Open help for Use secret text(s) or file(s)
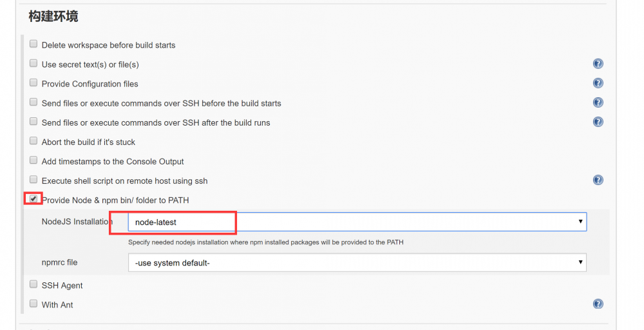Screen dimensions: 644x330 598,64
